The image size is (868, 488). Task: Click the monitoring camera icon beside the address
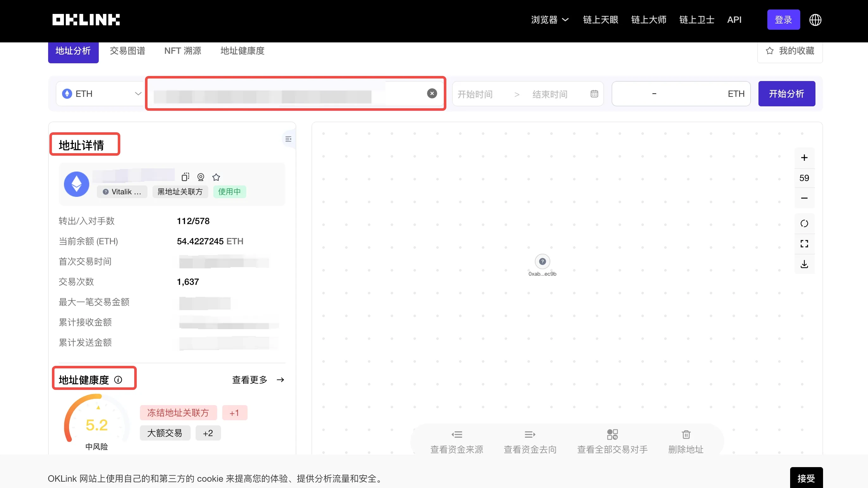(200, 177)
